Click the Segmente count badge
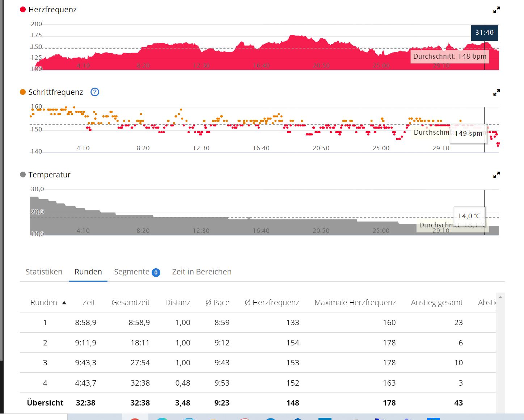 [156, 273]
